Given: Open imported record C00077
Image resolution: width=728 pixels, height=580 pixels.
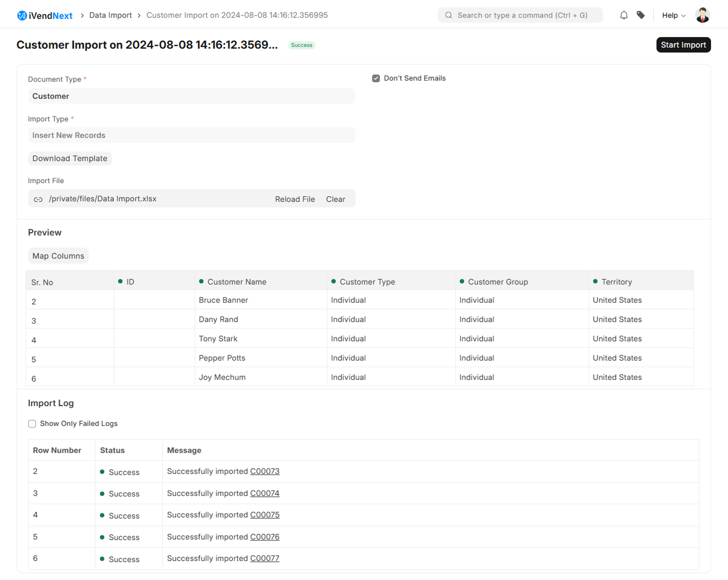Looking at the screenshot, I should pos(265,559).
